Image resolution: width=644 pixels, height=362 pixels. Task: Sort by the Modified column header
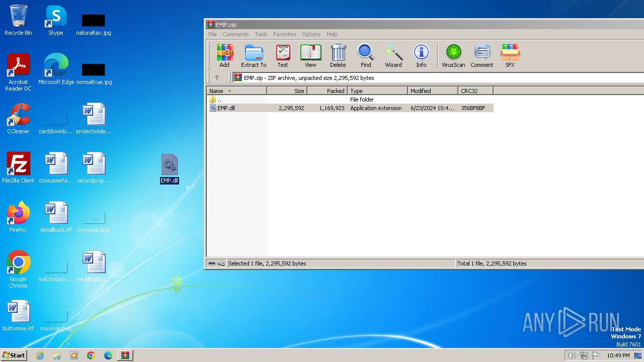coord(433,91)
